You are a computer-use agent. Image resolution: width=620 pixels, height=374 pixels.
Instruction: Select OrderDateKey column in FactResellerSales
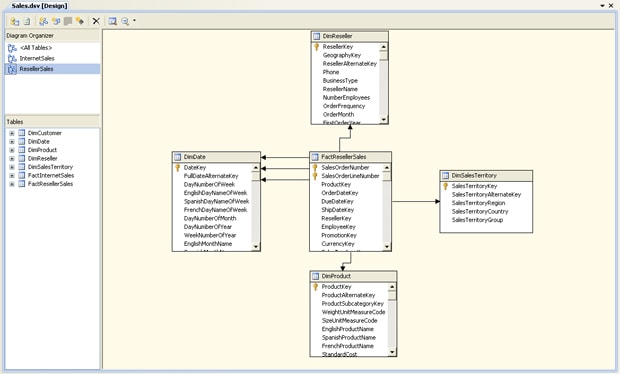[340, 193]
